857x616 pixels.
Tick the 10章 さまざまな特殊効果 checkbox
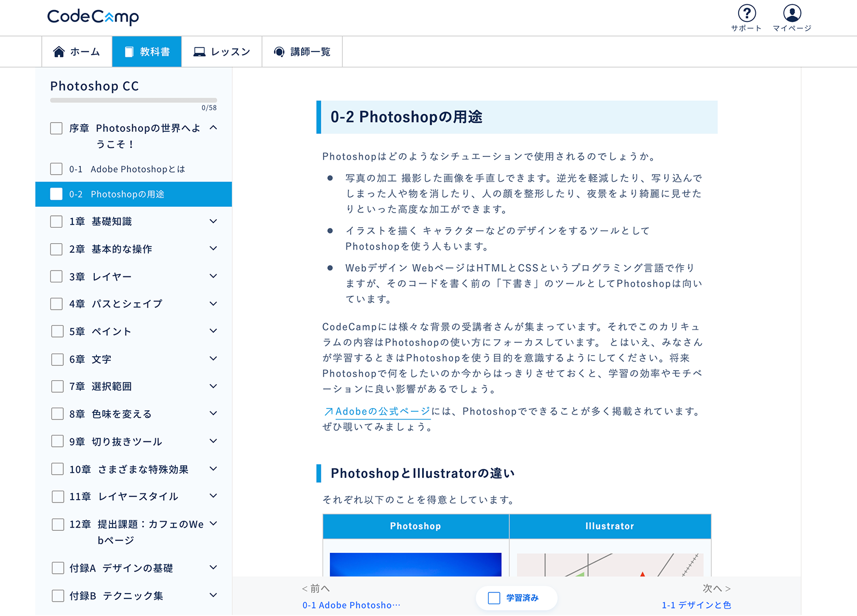click(x=57, y=469)
